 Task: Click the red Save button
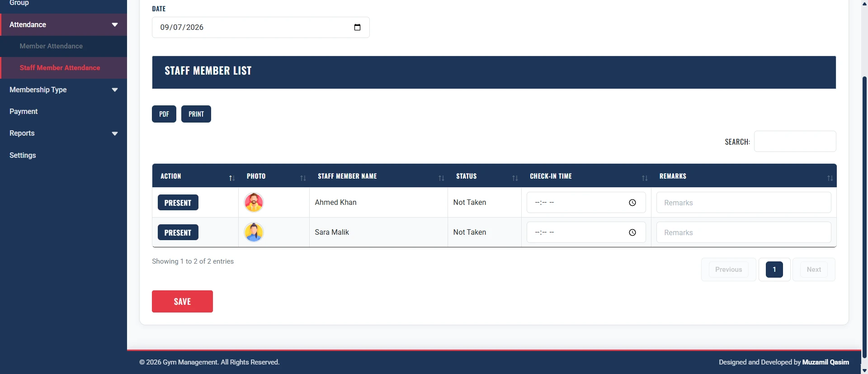pyautogui.click(x=182, y=302)
